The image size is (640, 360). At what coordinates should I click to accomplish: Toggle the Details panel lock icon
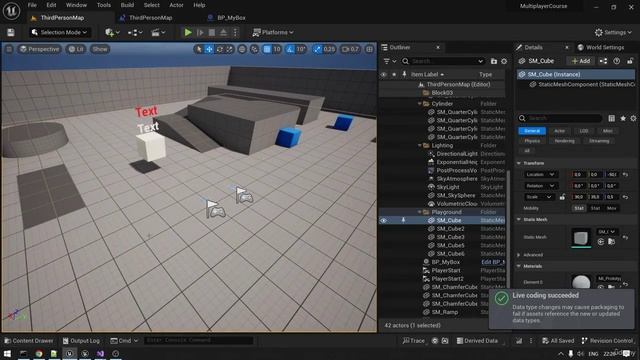click(x=630, y=61)
